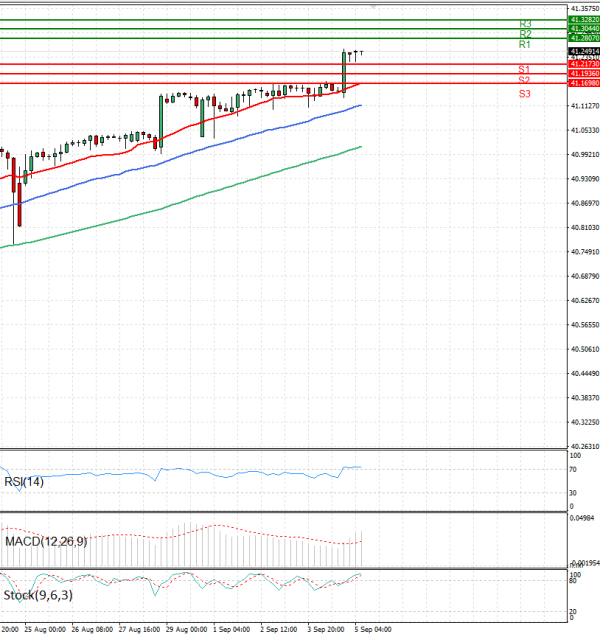Select the MACD(12,26,9) indicator label

click(45, 541)
